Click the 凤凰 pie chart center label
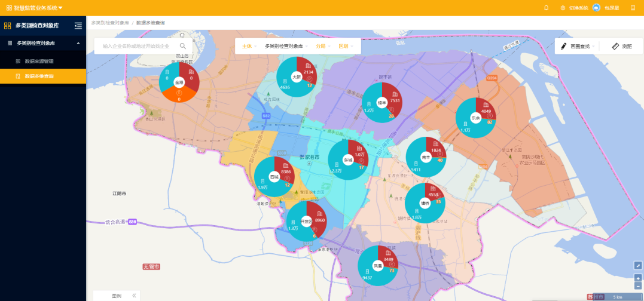This screenshot has height=301, width=644. tap(377, 266)
